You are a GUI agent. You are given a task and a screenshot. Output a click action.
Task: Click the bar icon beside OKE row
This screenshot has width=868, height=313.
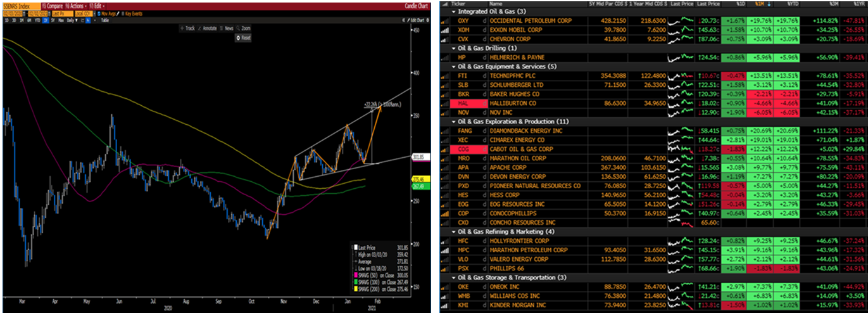click(444, 286)
